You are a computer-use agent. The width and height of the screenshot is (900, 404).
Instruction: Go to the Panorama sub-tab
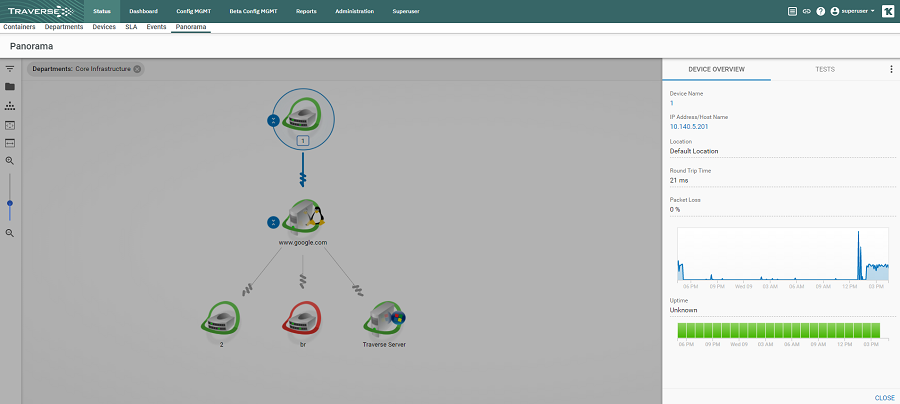(x=191, y=27)
